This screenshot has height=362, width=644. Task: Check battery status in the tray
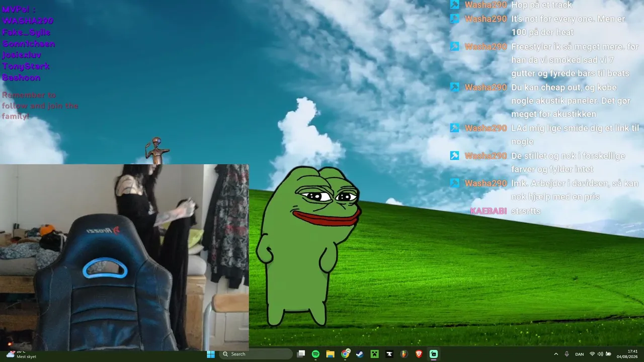(608, 354)
